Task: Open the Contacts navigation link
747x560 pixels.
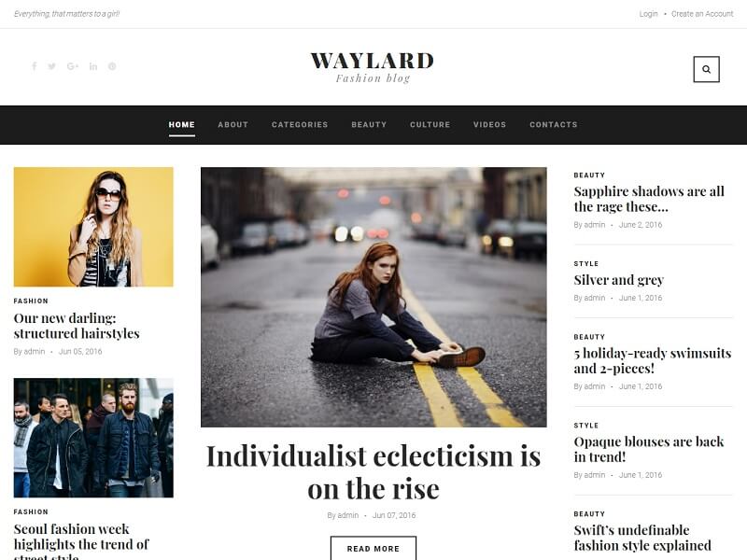Action: click(x=553, y=125)
